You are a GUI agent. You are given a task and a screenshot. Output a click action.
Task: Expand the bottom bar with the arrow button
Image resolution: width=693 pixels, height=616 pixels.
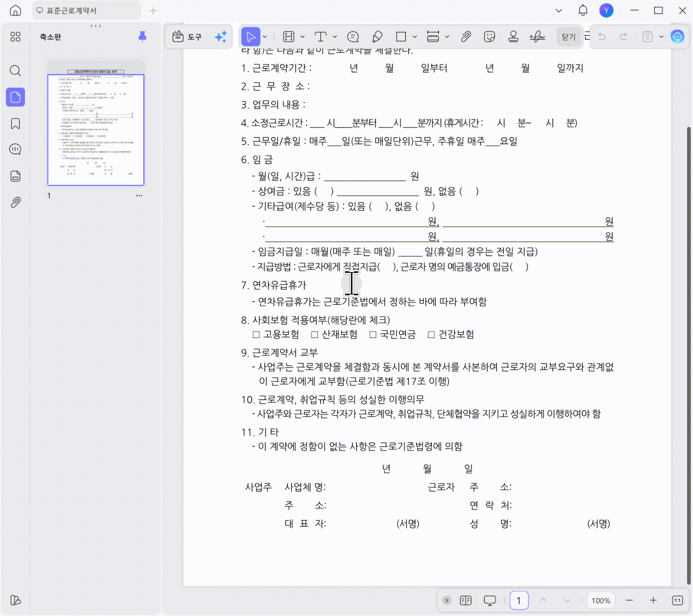coord(447,601)
